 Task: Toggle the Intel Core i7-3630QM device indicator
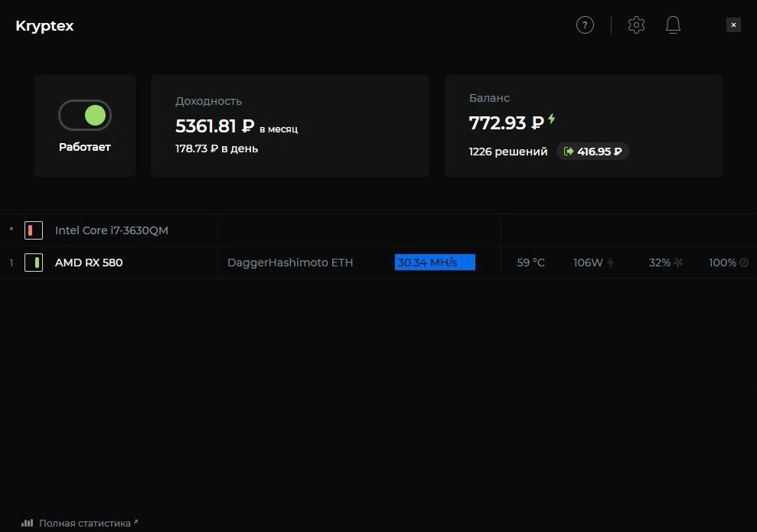click(34, 230)
